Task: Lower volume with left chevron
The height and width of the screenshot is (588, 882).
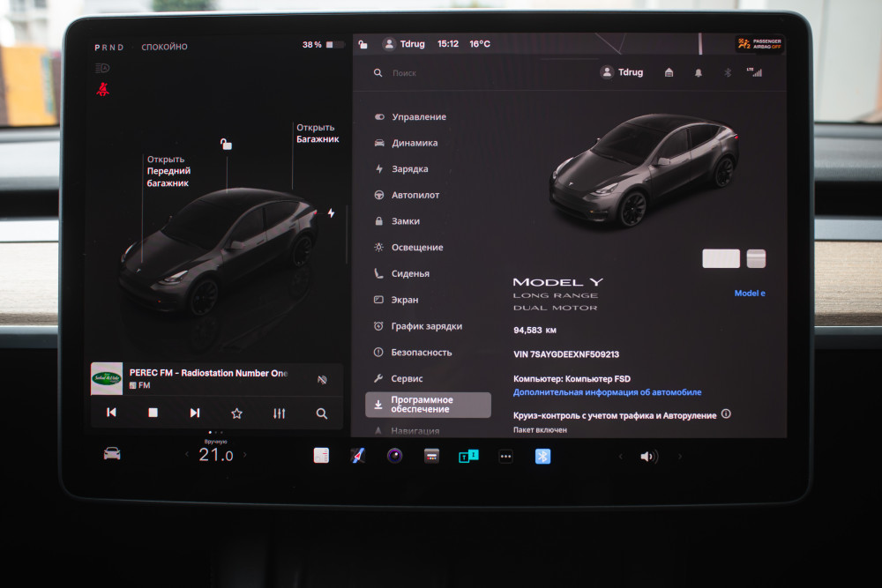Action: click(x=620, y=457)
